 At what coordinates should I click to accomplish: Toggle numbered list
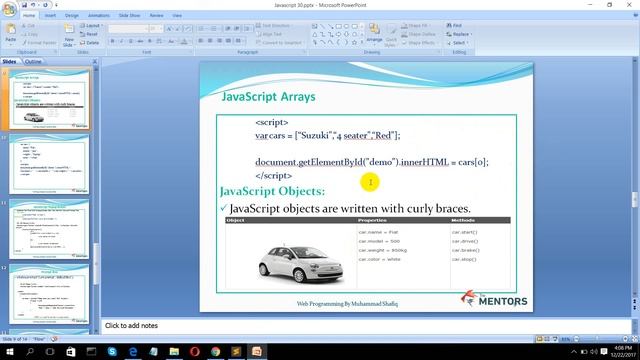pos(214,29)
